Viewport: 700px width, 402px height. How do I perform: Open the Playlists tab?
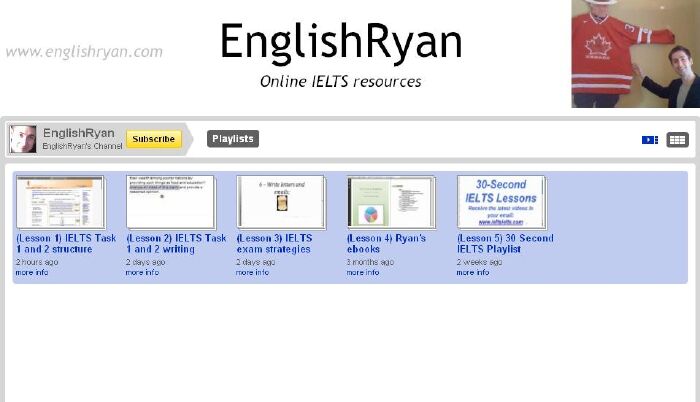pos(233,139)
